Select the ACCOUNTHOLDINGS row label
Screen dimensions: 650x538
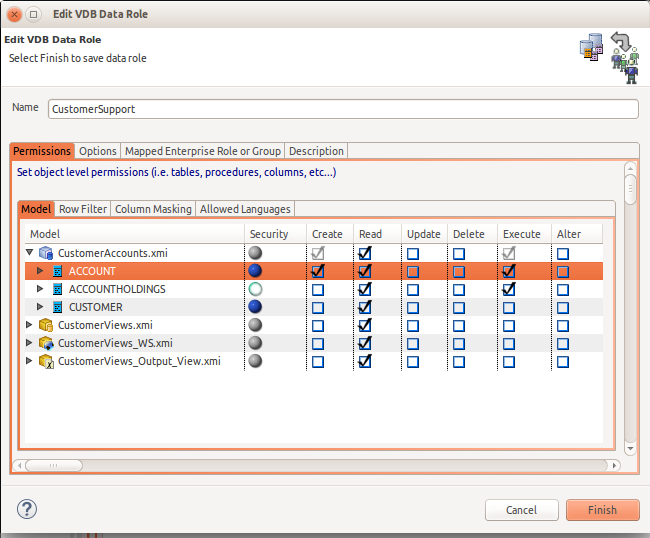[117, 289]
